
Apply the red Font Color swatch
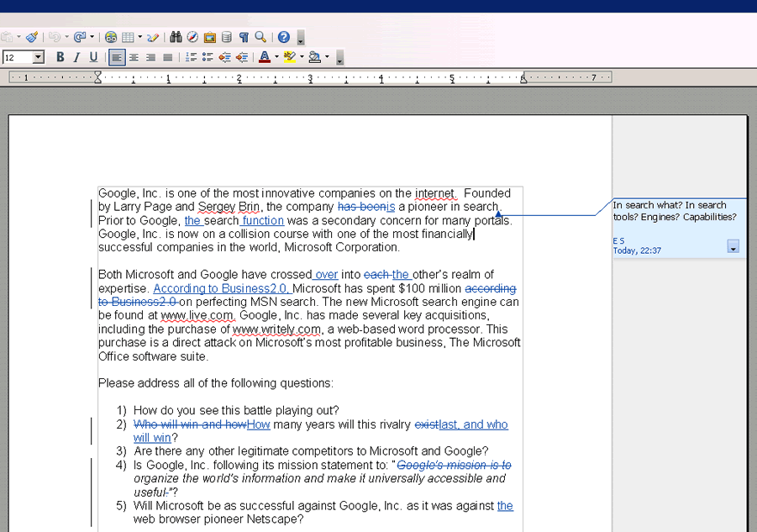pos(265,57)
